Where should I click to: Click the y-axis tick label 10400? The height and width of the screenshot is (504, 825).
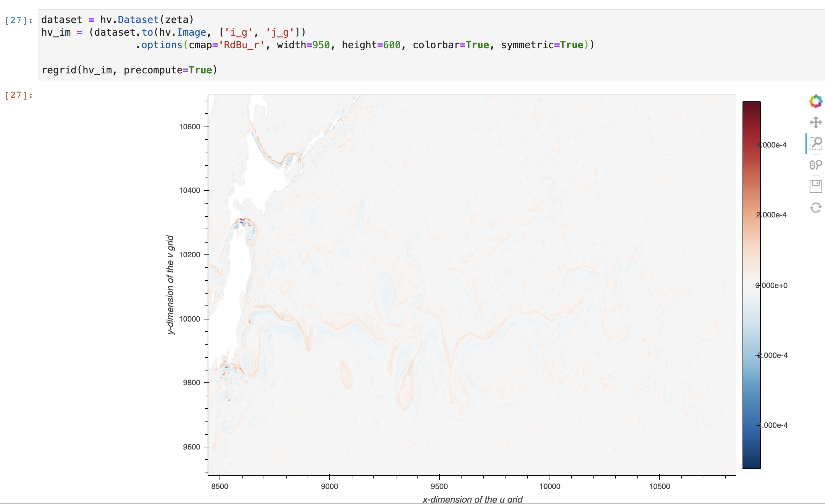(x=189, y=190)
